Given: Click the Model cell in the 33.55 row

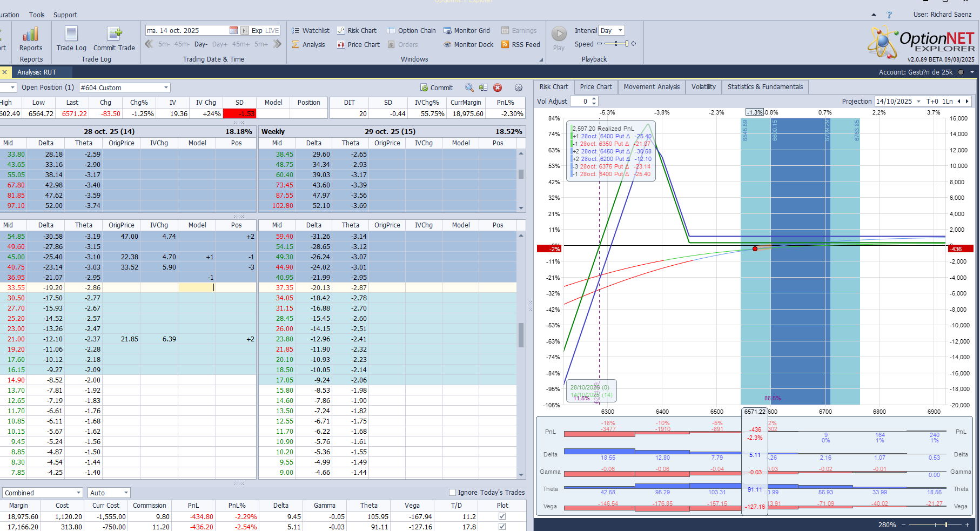Looking at the screenshot, I should (197, 287).
